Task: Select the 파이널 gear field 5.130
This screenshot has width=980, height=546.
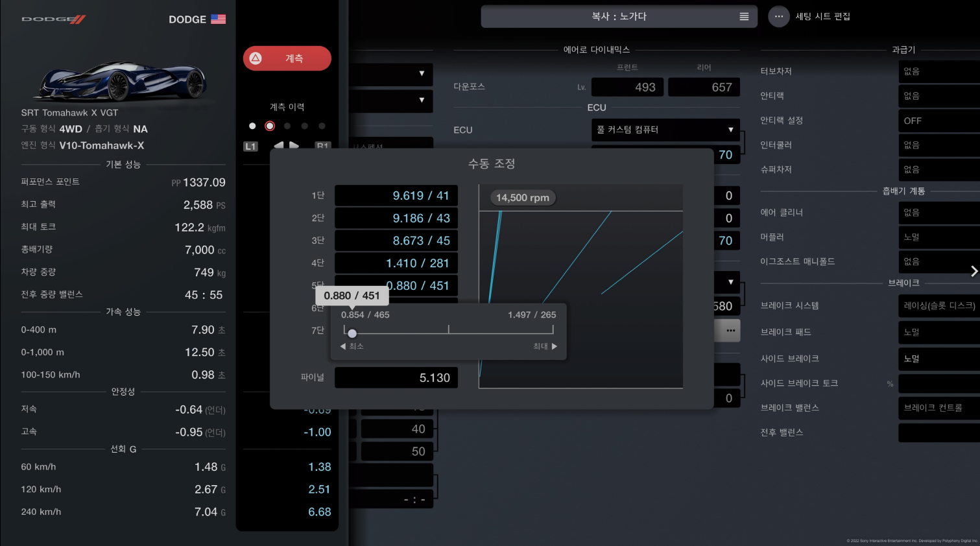Action: tap(396, 378)
